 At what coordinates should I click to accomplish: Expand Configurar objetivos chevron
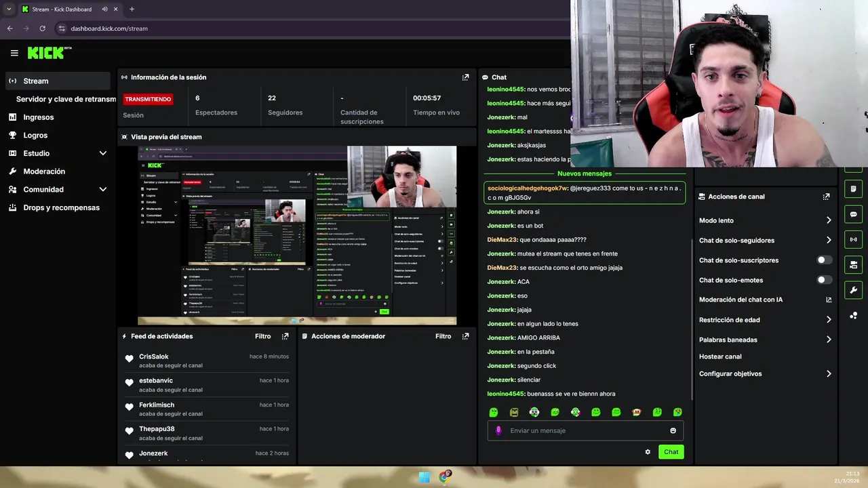829,373
